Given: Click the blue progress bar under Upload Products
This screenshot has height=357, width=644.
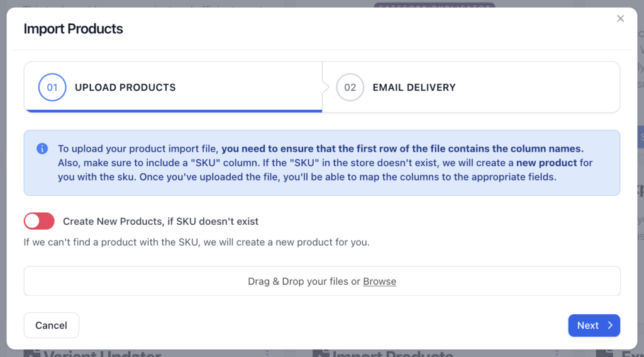Looking at the screenshot, I should click(x=173, y=111).
